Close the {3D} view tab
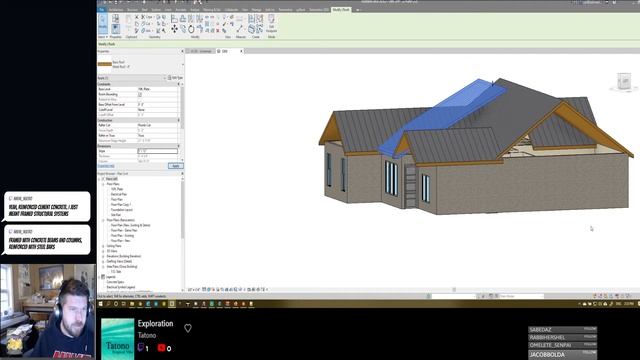The width and height of the screenshot is (640, 360). [241, 51]
